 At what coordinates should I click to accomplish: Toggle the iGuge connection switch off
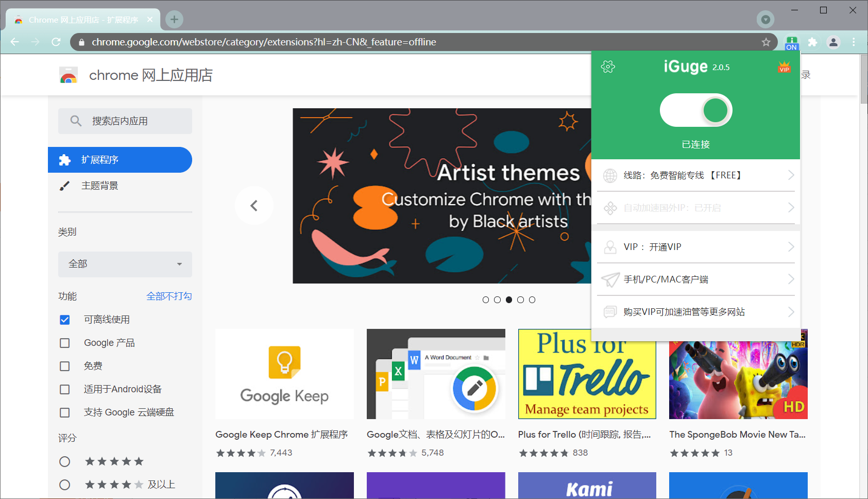click(x=696, y=110)
